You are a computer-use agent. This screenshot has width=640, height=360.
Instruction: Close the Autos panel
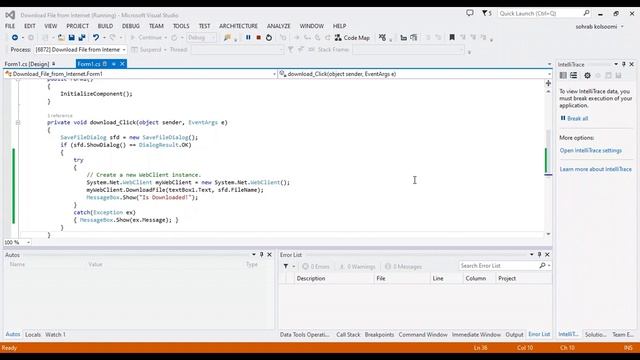[x=269, y=255]
